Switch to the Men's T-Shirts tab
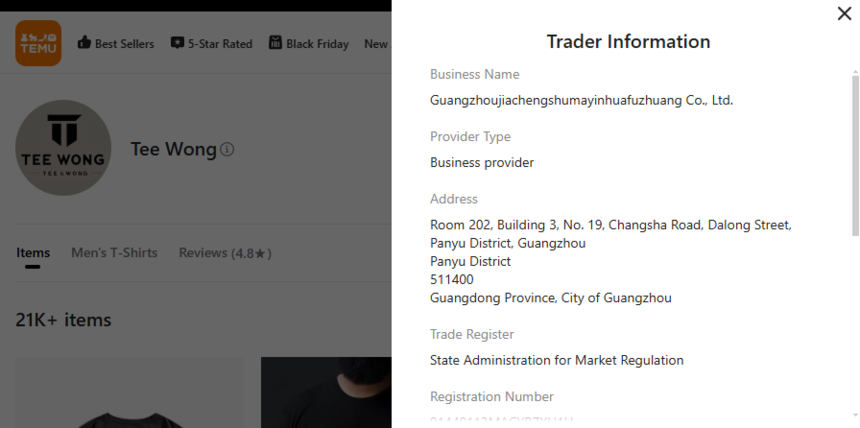The width and height of the screenshot is (860, 428). point(114,253)
